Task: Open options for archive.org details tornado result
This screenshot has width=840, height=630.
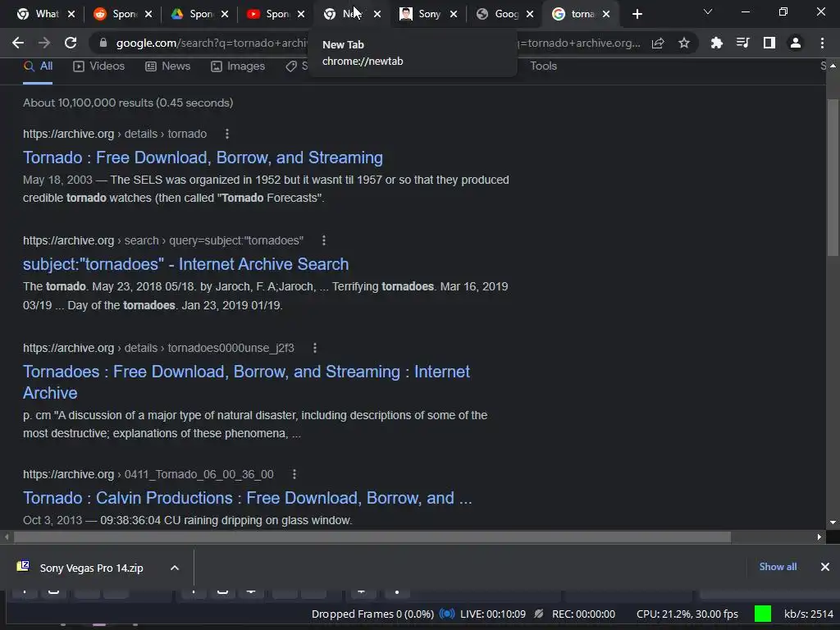Action: (227, 134)
